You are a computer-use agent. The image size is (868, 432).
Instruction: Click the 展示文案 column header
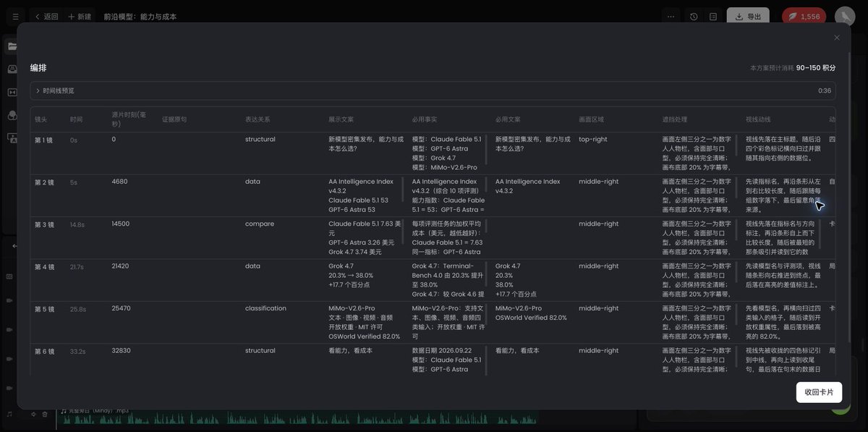coord(341,119)
